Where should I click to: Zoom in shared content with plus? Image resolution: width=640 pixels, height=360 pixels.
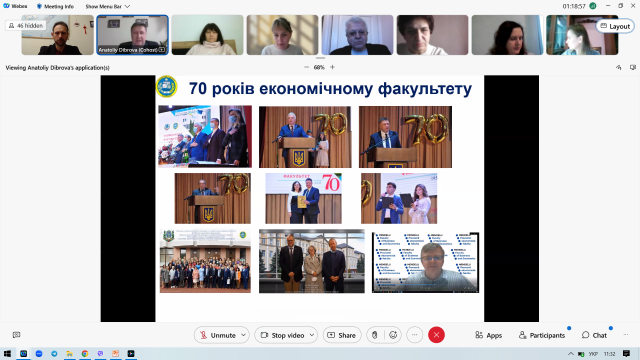tap(332, 67)
